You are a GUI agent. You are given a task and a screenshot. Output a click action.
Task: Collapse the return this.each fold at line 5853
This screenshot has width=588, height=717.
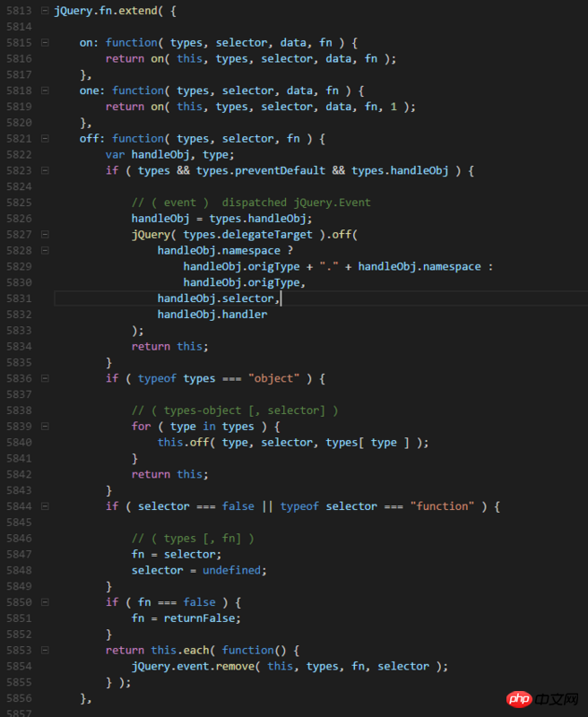(x=45, y=651)
